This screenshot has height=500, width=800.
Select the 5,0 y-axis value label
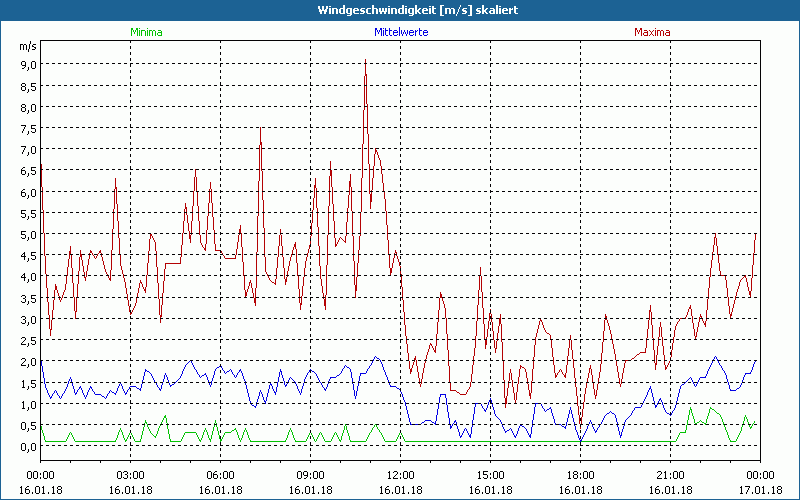click(x=26, y=235)
